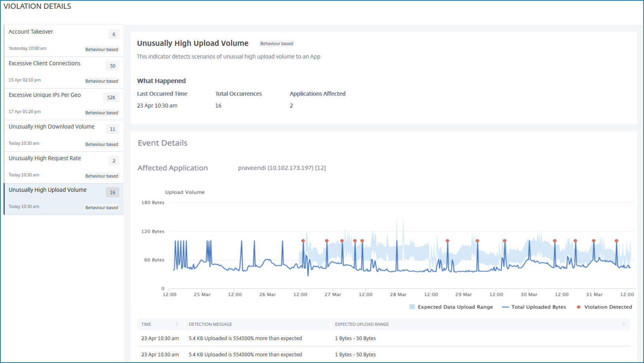The image size is (644, 363).
Task: Click the 15 Apr 02:10 pm timestamp
Action: [25, 80]
